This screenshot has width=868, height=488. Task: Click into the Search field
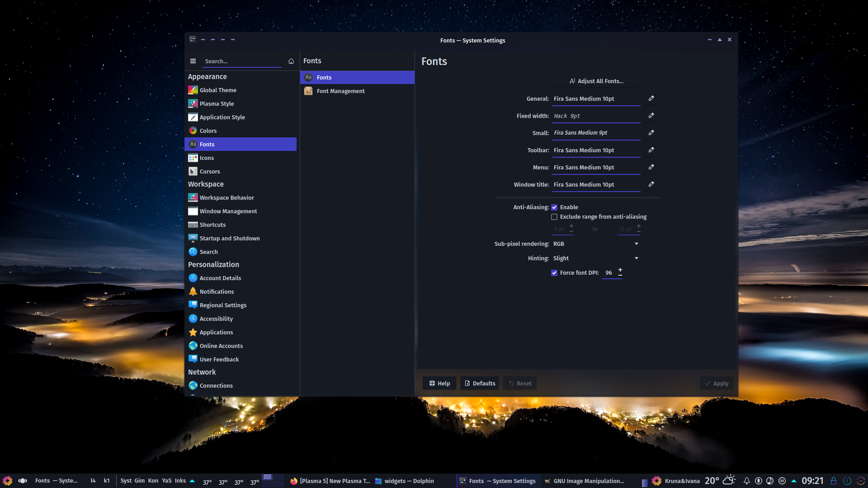pos(242,61)
